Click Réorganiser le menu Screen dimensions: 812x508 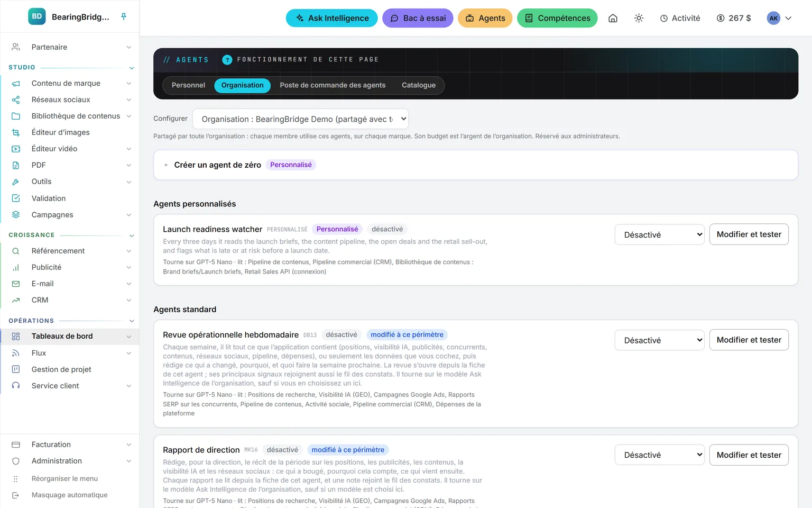coord(64,478)
